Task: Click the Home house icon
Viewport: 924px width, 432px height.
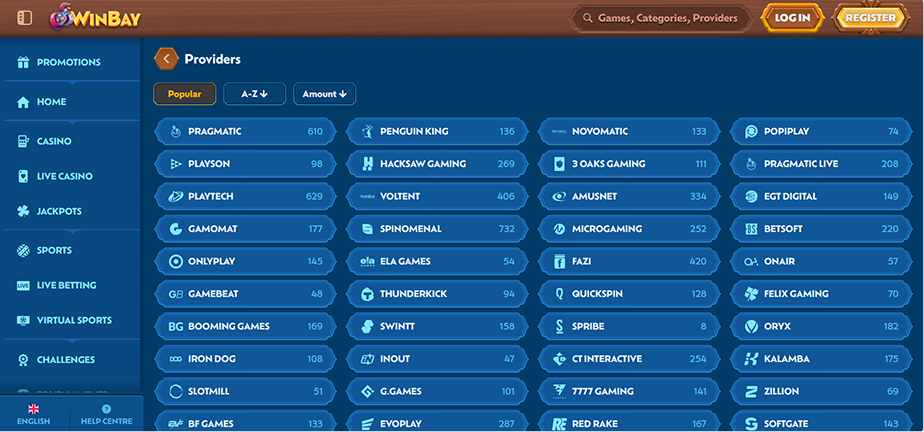Action: (23, 102)
